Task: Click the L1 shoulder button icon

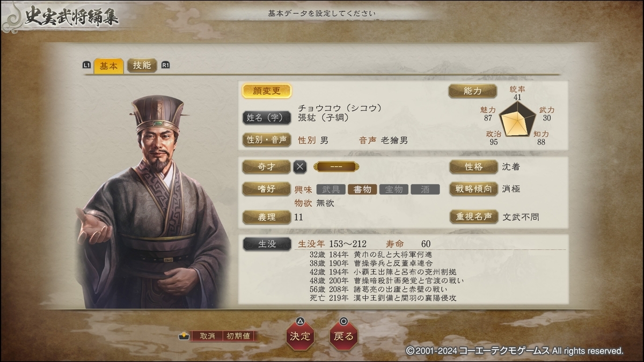Action: (86, 65)
